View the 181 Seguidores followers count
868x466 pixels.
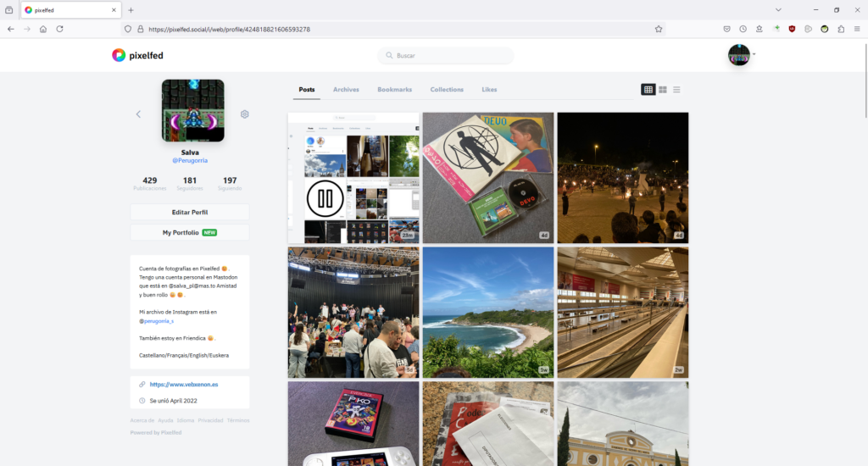tap(190, 184)
